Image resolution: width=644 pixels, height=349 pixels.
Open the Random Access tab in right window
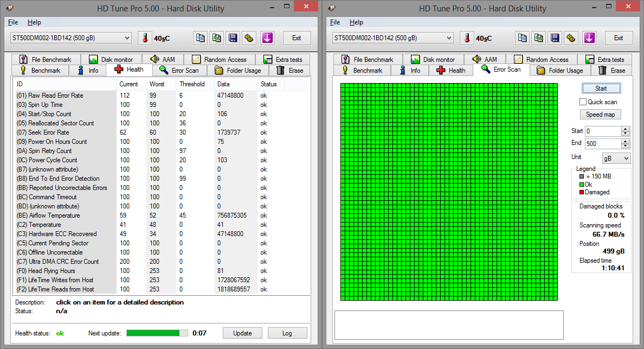(542, 60)
